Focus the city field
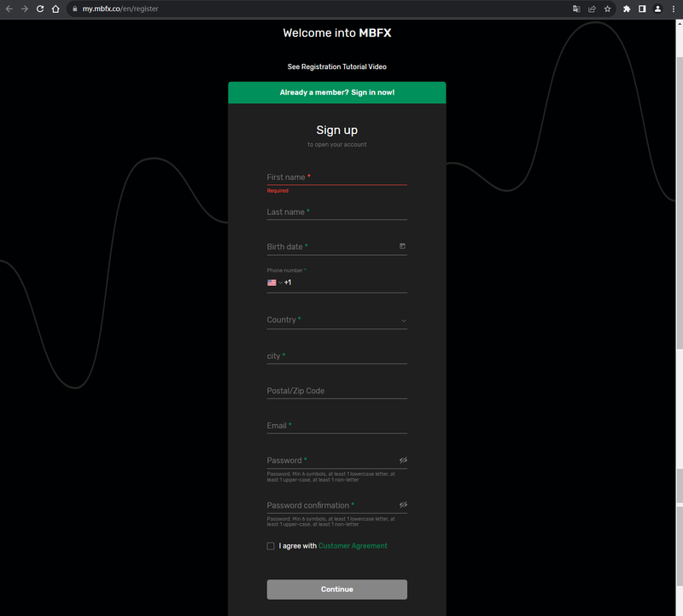The height and width of the screenshot is (616, 683). (336, 356)
